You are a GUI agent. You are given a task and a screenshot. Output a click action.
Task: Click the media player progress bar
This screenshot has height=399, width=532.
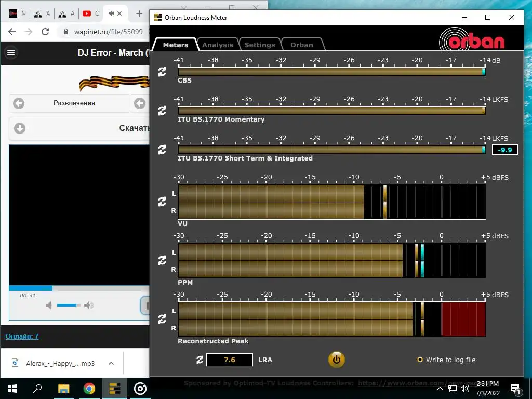pyautogui.click(x=79, y=288)
